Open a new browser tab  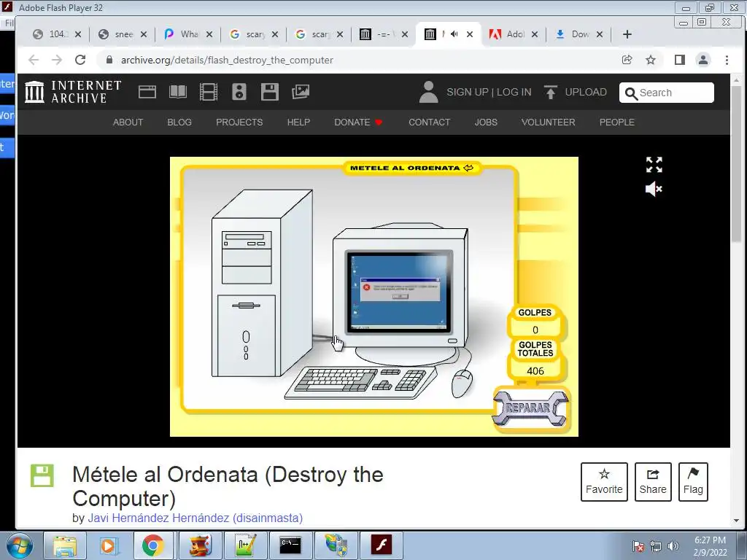tap(627, 34)
